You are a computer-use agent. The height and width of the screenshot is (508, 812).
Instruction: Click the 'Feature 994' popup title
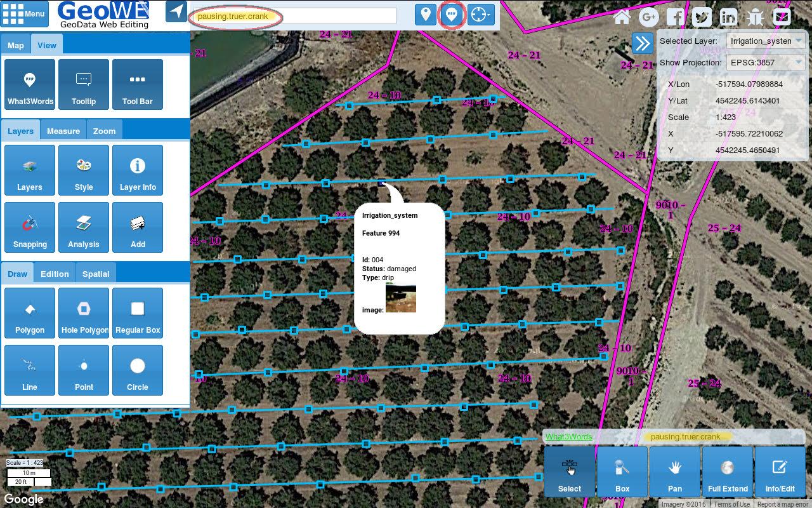point(381,233)
